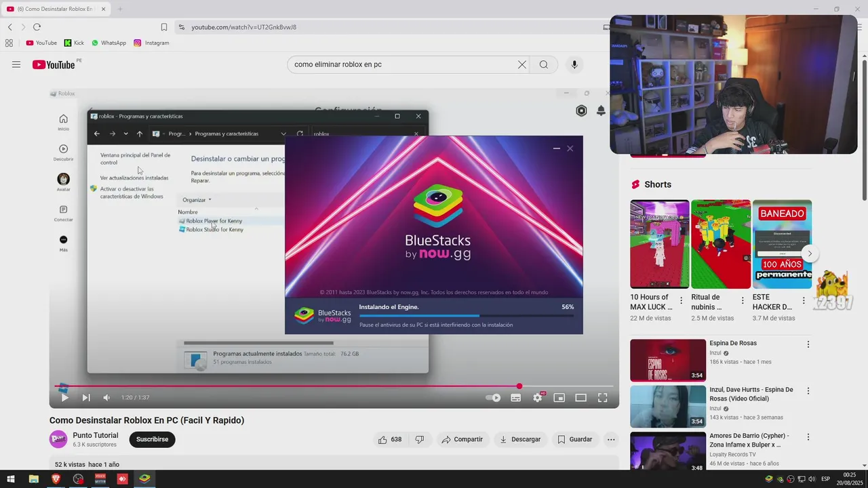
Task: Open the video player settings gear
Action: 538,398
